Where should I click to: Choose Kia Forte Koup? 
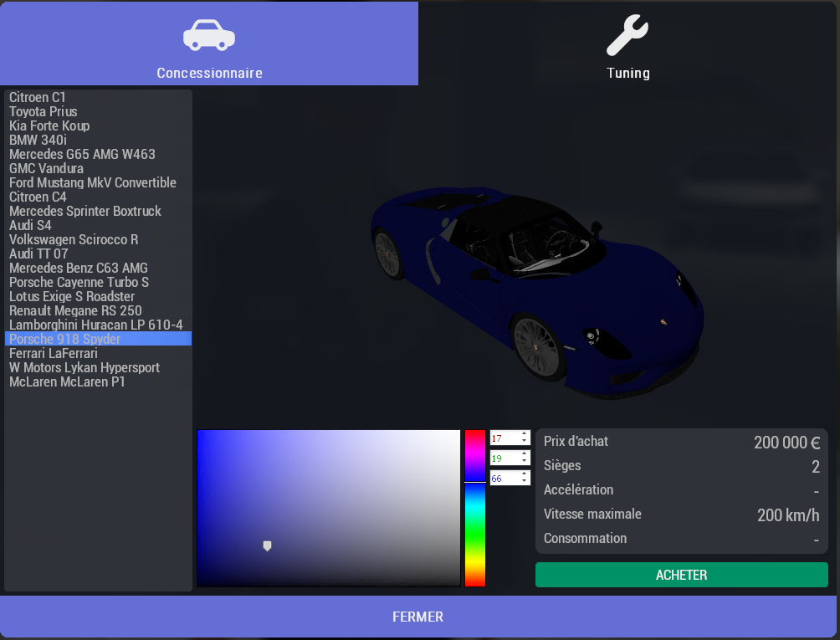coord(98,125)
